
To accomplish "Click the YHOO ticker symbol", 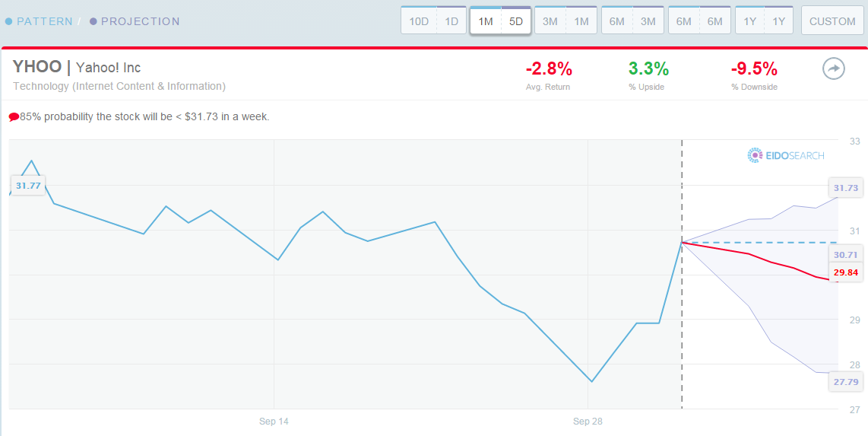I will [x=37, y=67].
